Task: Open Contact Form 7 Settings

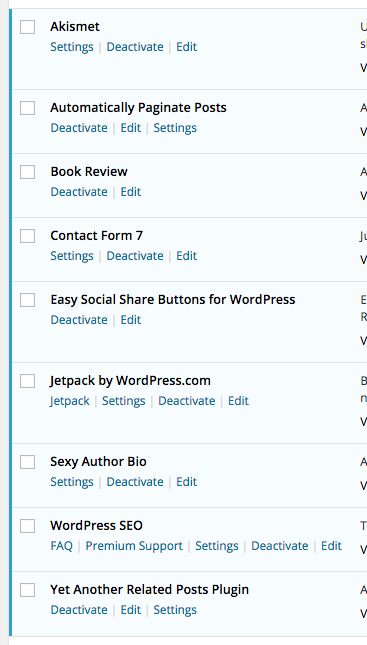Action: coord(72,256)
